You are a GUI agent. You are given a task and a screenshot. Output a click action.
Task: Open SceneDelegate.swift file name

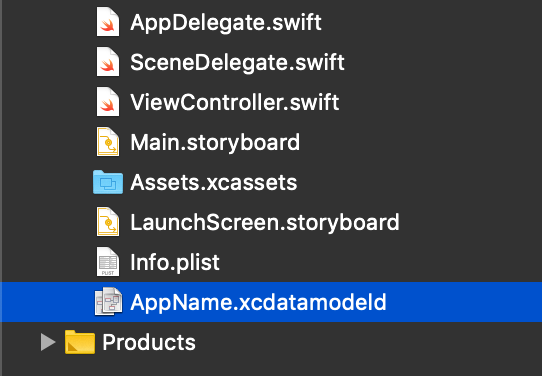tap(237, 63)
